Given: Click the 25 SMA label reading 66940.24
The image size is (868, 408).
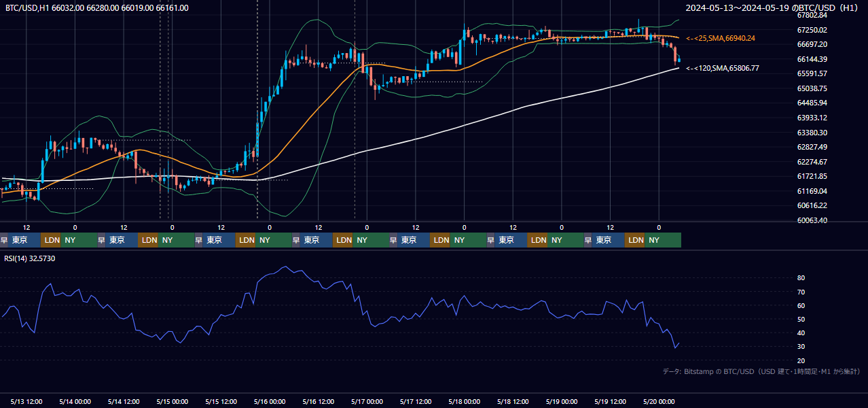Looking at the screenshot, I should pos(721,39).
